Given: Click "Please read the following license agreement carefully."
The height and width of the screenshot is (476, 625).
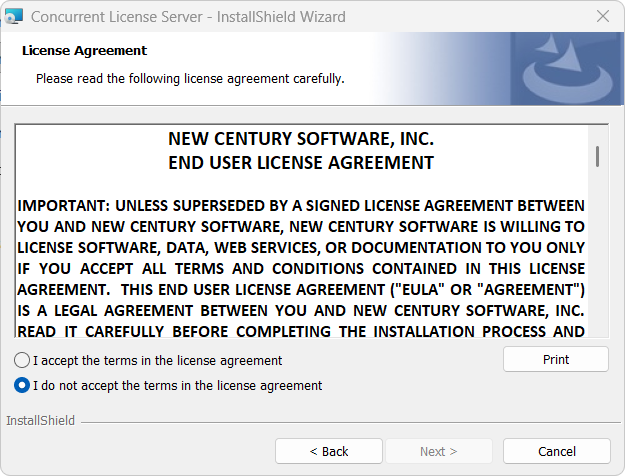Looking at the screenshot, I should [x=190, y=79].
